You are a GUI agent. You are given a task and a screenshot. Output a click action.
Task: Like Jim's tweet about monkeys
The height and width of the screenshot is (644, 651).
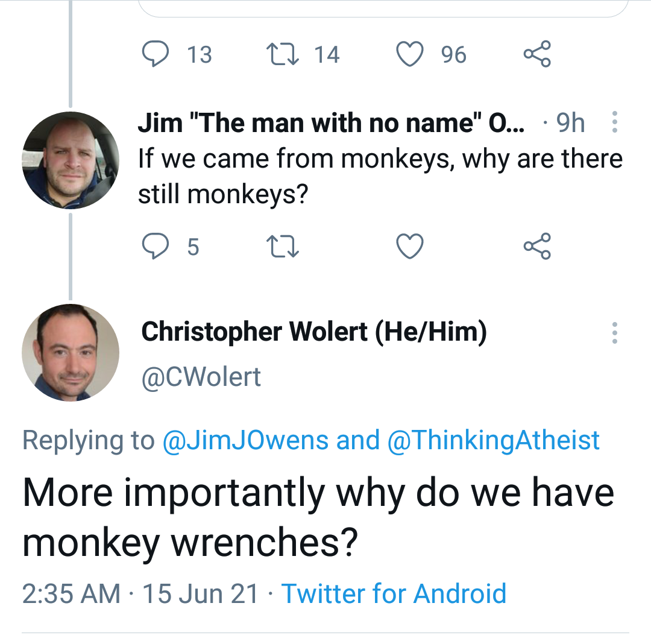pos(410,246)
